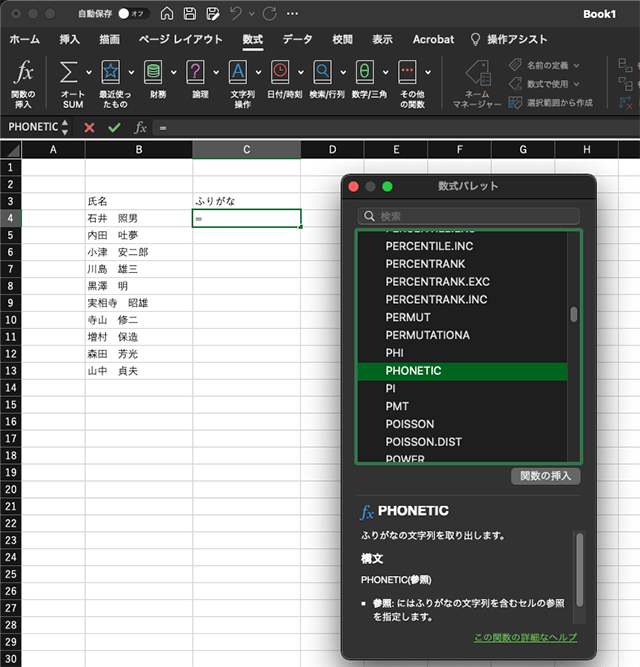Open the 検索/行列 lookup functions icon
640x667 pixels.
pos(322,73)
